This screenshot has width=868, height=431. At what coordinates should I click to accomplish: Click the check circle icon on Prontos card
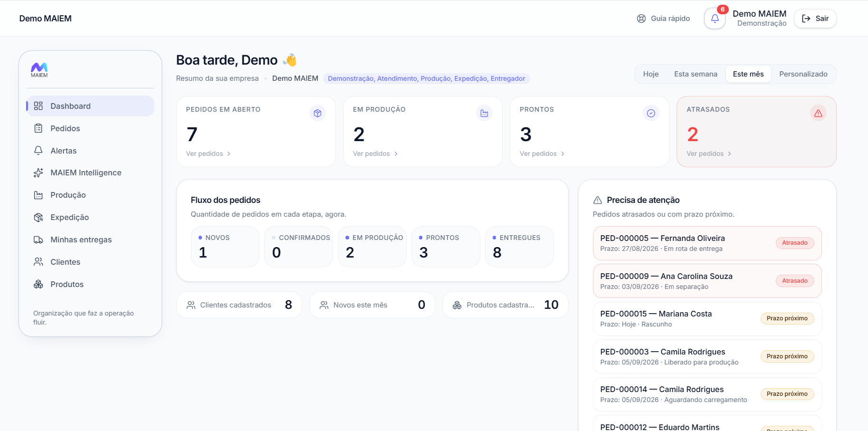651,113
